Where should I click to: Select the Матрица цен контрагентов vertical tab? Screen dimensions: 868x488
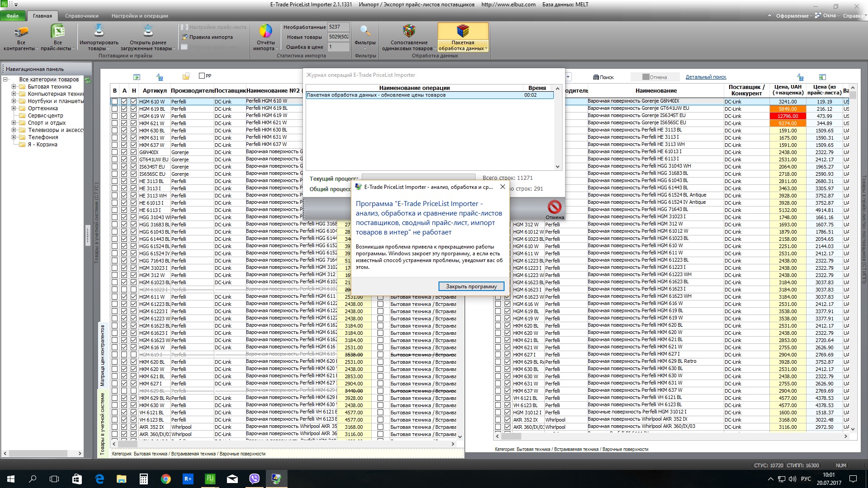point(103,355)
